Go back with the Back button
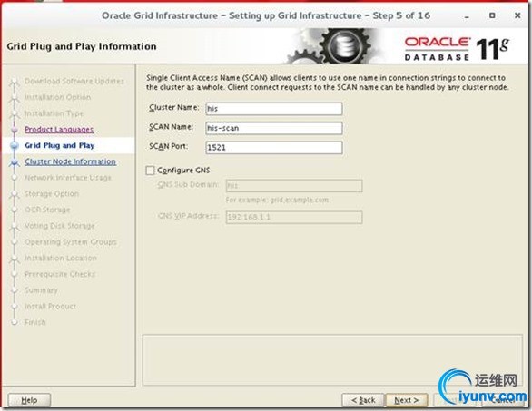 tap(363, 400)
